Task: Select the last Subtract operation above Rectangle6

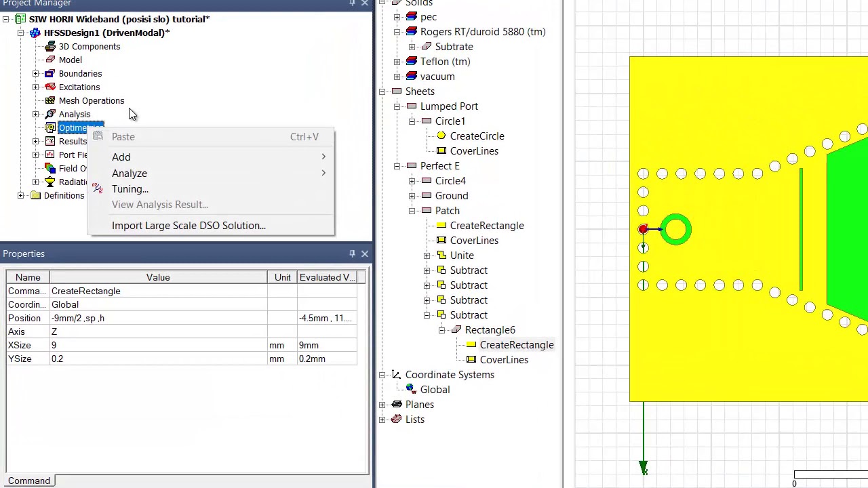Action: [x=469, y=315]
